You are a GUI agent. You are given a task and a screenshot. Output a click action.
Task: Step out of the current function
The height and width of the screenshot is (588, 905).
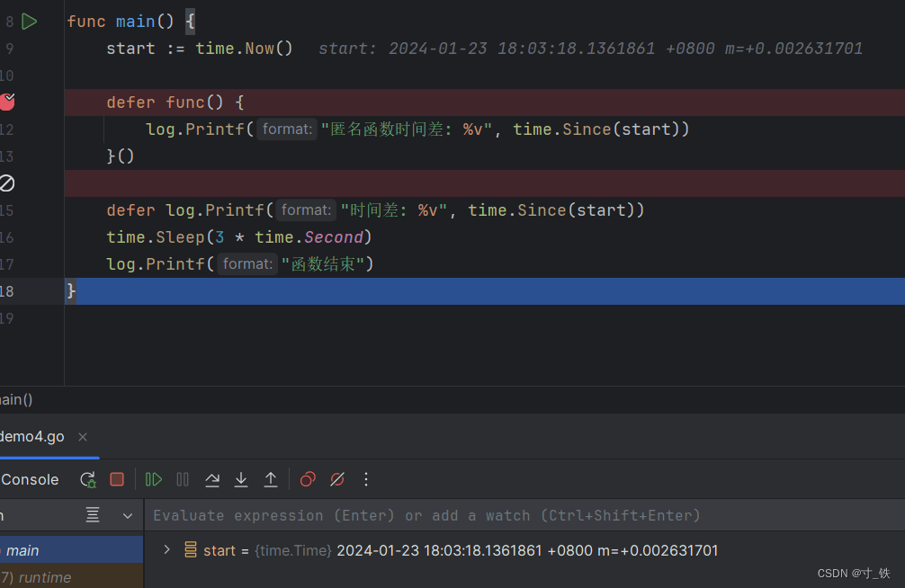point(271,480)
